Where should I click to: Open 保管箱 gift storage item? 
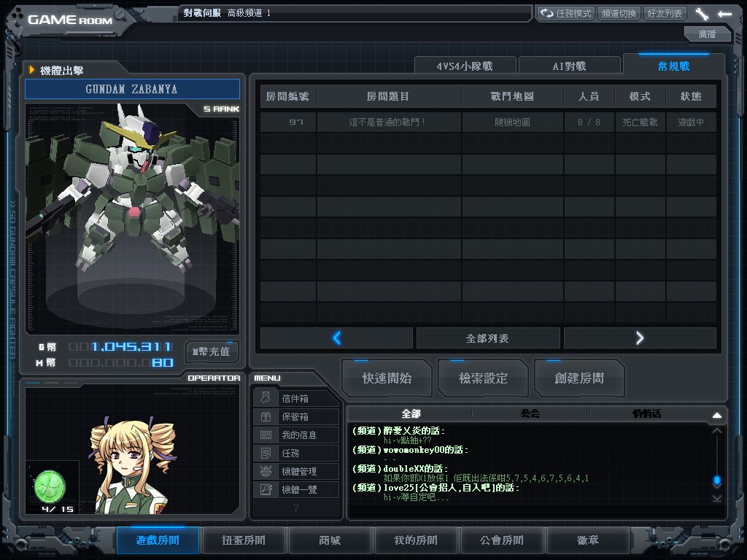coord(296,416)
